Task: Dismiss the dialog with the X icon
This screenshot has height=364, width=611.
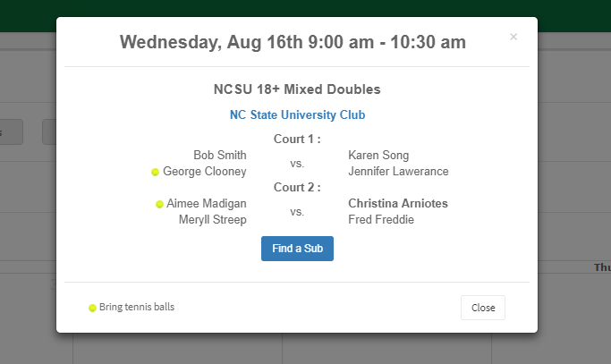Action: pos(513,37)
